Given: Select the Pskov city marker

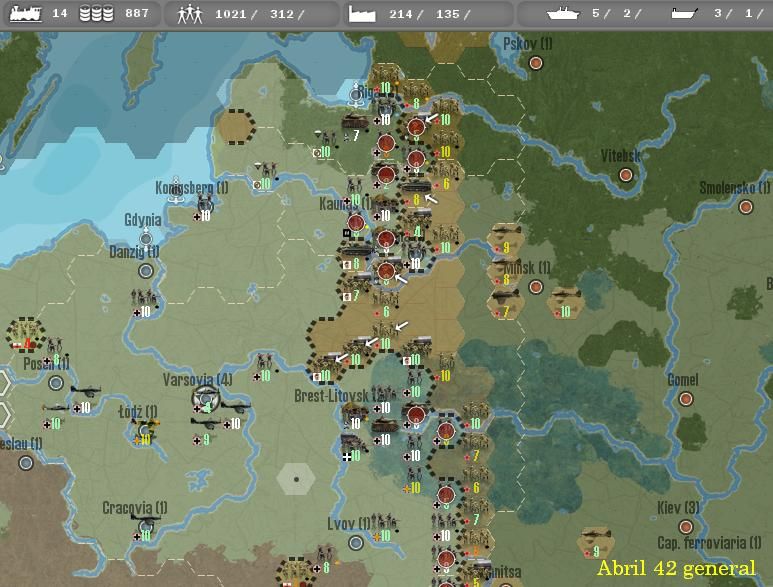Looking at the screenshot, I should 535,63.
